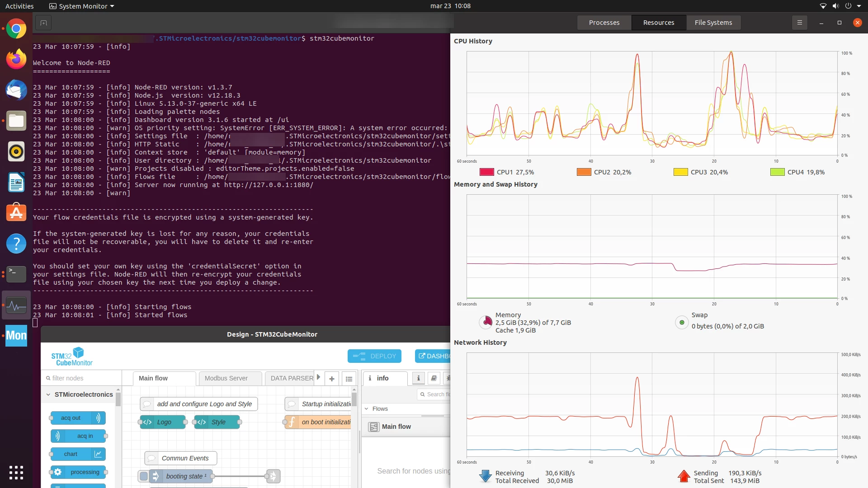Click the Memory pie chart icon
This screenshot has height=488, width=868.
[486, 322]
